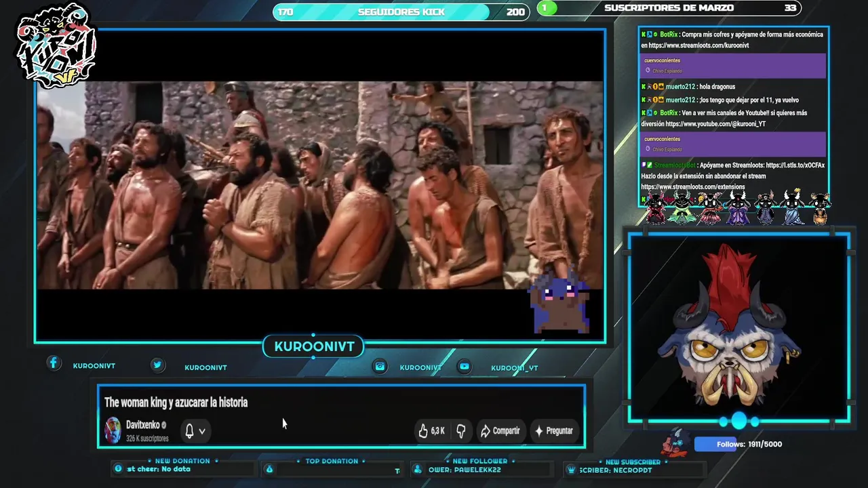The image size is (868, 488).
Task: Click the crown icon under New Subscriber
Action: (x=571, y=470)
